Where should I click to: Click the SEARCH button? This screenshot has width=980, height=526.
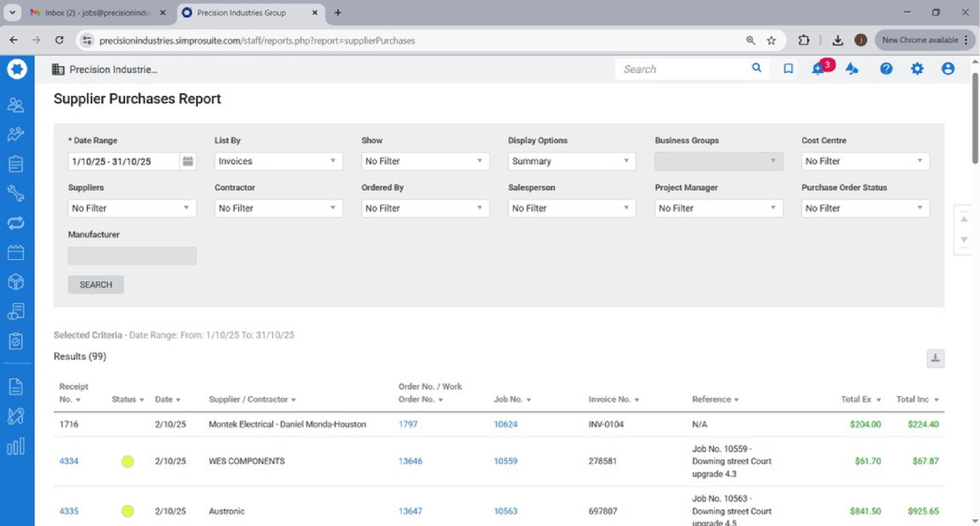pyautogui.click(x=96, y=284)
